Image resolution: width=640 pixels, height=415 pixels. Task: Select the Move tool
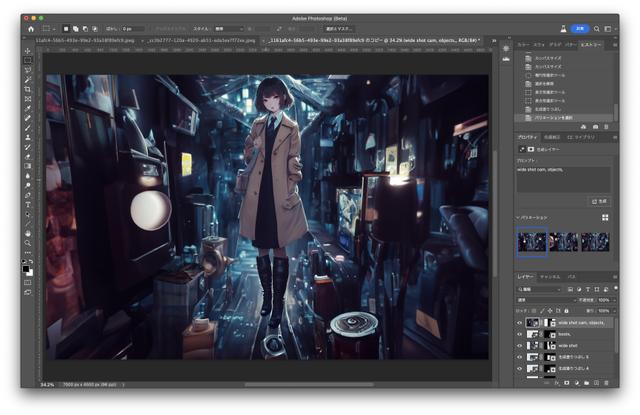point(28,51)
